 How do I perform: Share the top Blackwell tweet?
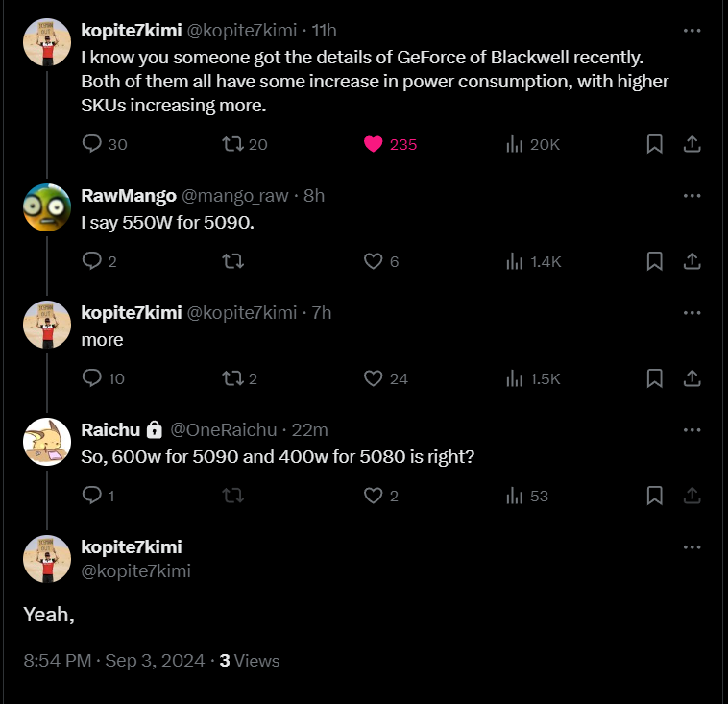(x=691, y=144)
